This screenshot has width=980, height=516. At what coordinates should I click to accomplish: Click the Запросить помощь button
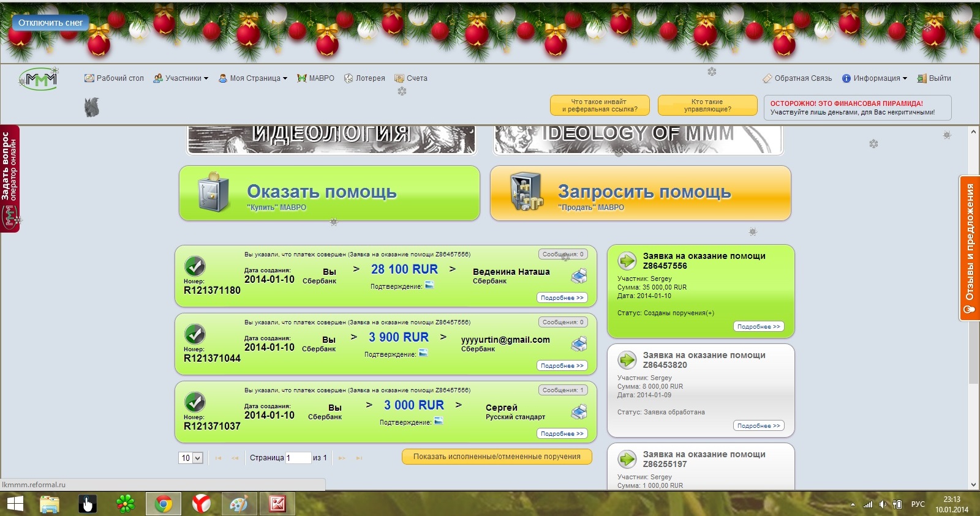[x=641, y=193]
